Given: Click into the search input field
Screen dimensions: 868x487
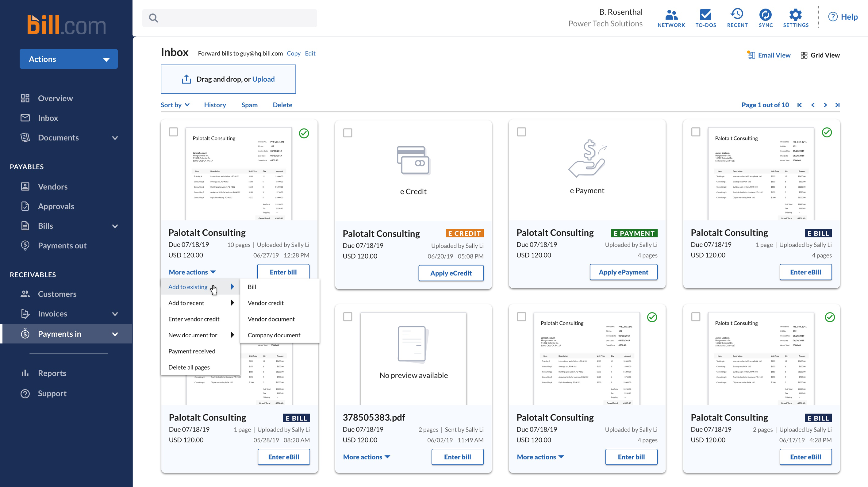Looking at the screenshot, I should coord(229,18).
